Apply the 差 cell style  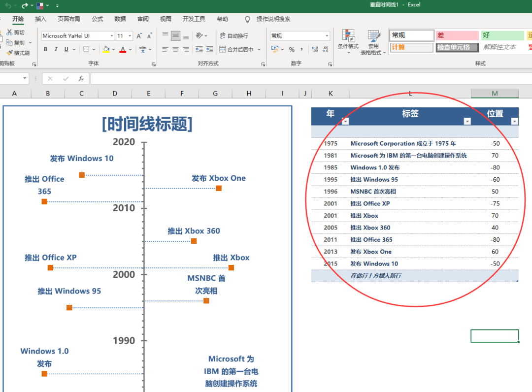pyautogui.click(x=457, y=35)
